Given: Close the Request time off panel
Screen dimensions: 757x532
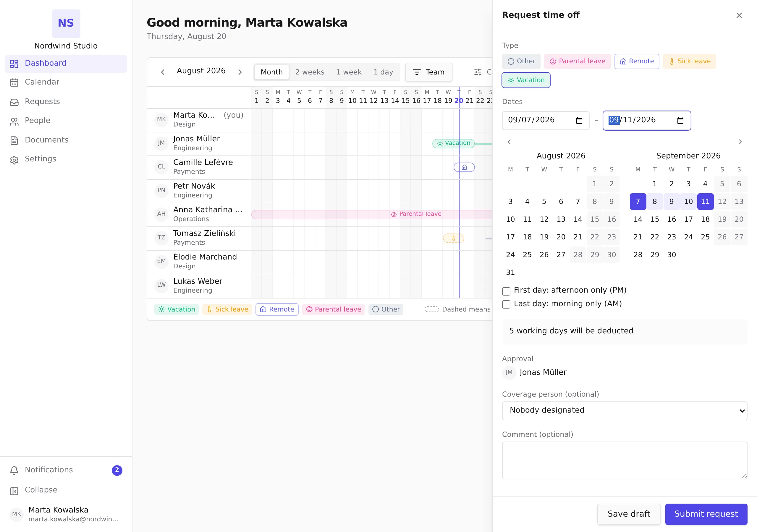Looking at the screenshot, I should [x=739, y=15].
